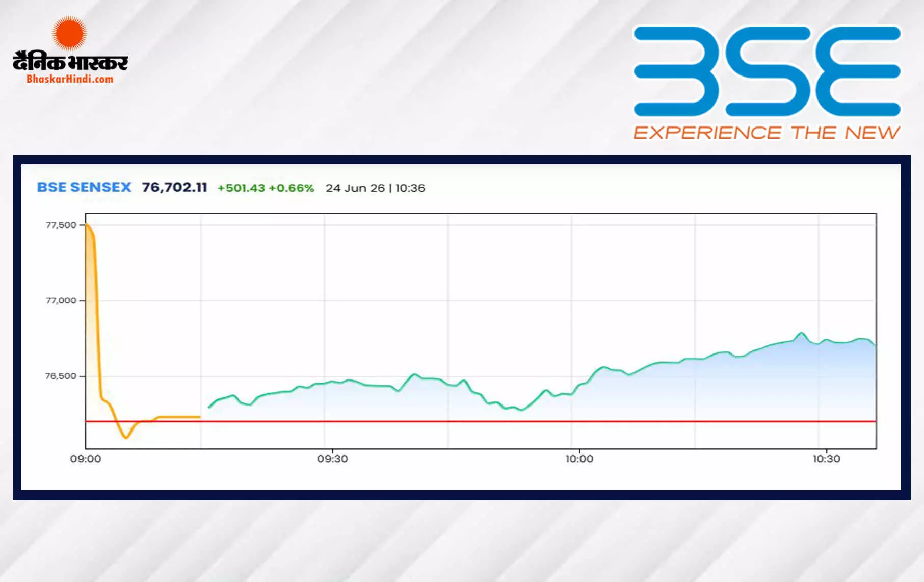Viewport: 924px width, 582px height.
Task: Click the +0.66% percentage change
Action: pos(291,188)
